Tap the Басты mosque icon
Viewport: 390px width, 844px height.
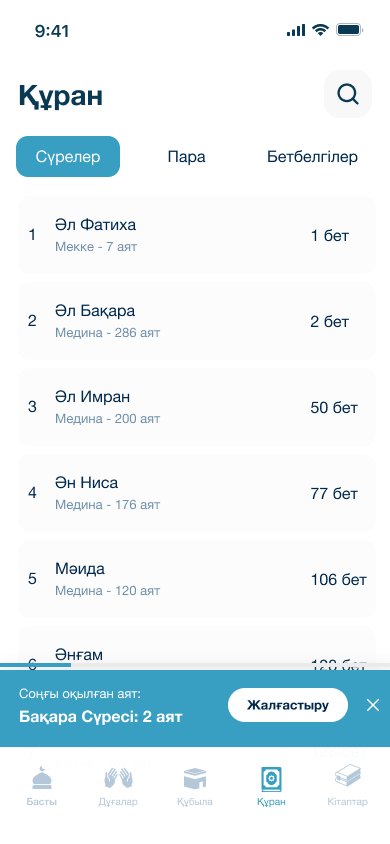(41, 778)
